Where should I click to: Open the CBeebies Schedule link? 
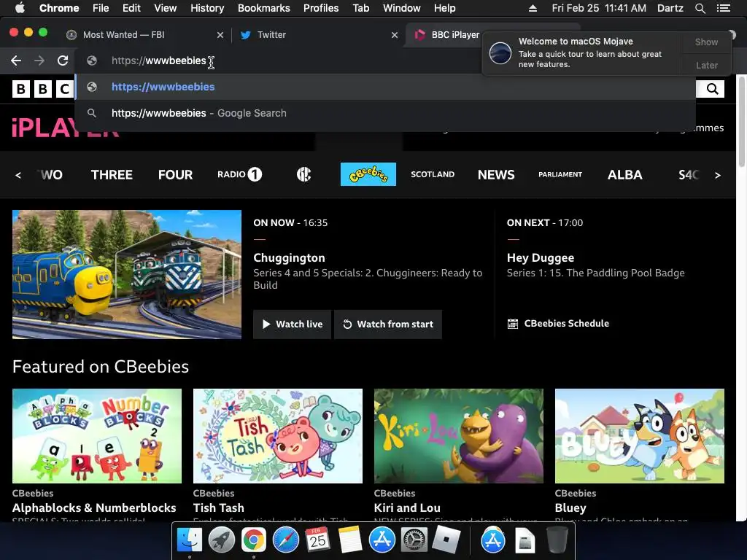pyautogui.click(x=558, y=323)
